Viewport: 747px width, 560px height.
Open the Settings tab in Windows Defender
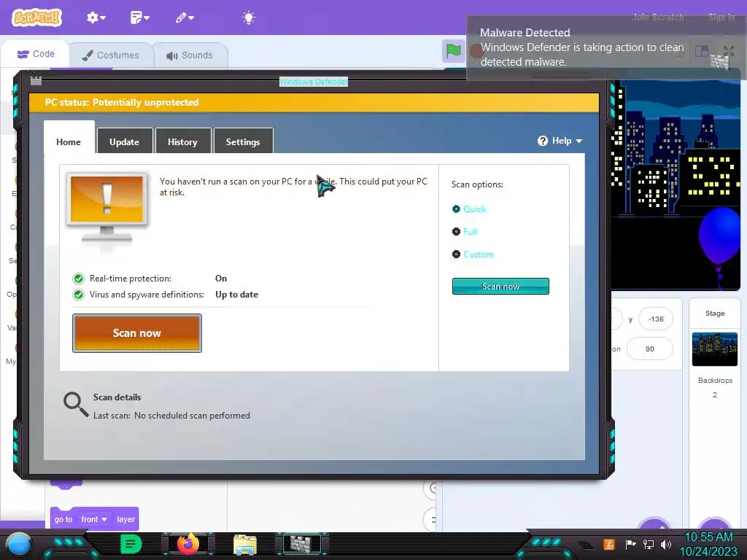(243, 142)
